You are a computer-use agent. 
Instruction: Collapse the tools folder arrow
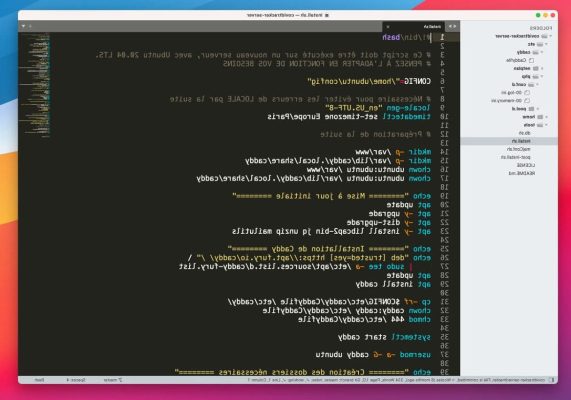[546, 125]
